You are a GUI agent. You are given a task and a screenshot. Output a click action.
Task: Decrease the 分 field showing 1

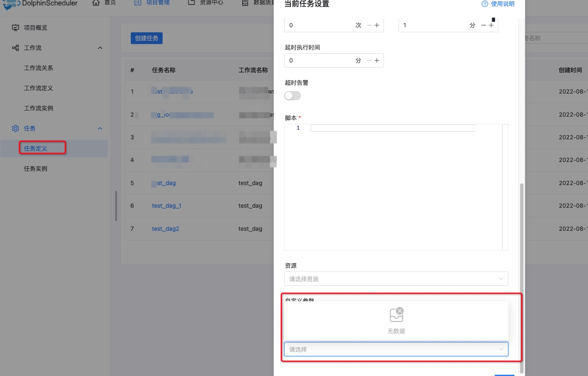(484, 25)
